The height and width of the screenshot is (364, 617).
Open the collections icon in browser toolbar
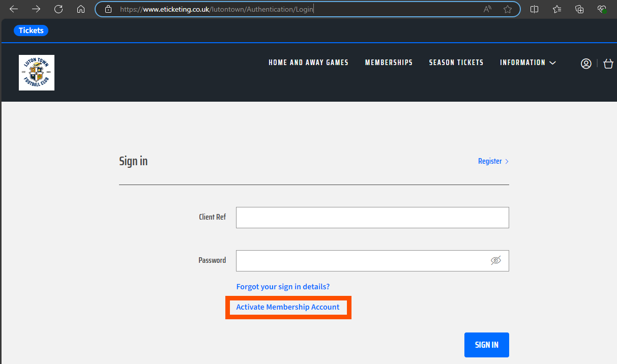pyautogui.click(x=579, y=9)
